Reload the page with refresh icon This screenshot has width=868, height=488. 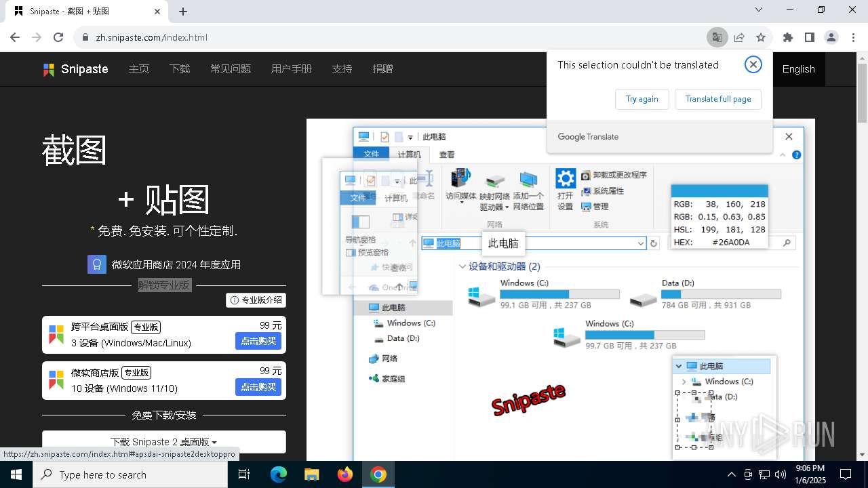tap(58, 37)
